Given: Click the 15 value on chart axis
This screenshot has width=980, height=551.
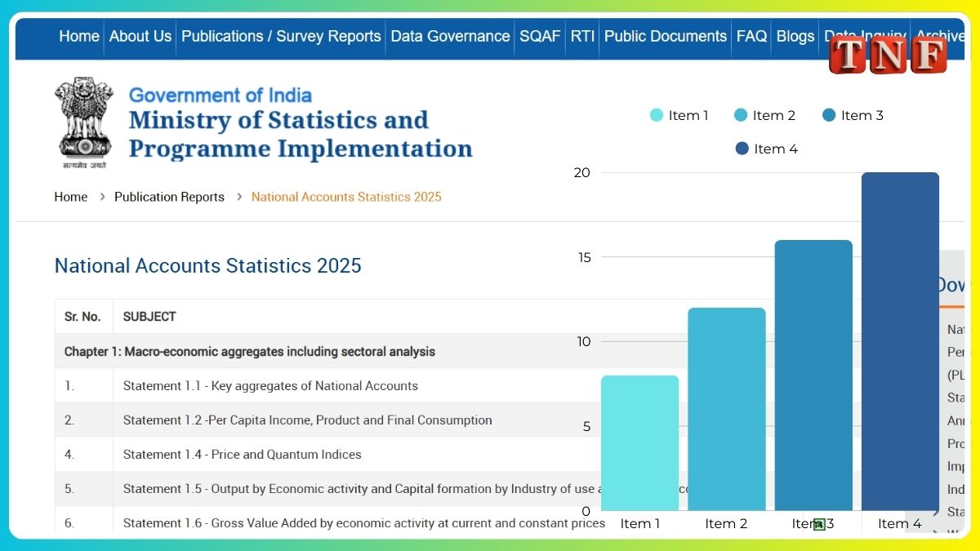Looking at the screenshot, I should [x=583, y=257].
